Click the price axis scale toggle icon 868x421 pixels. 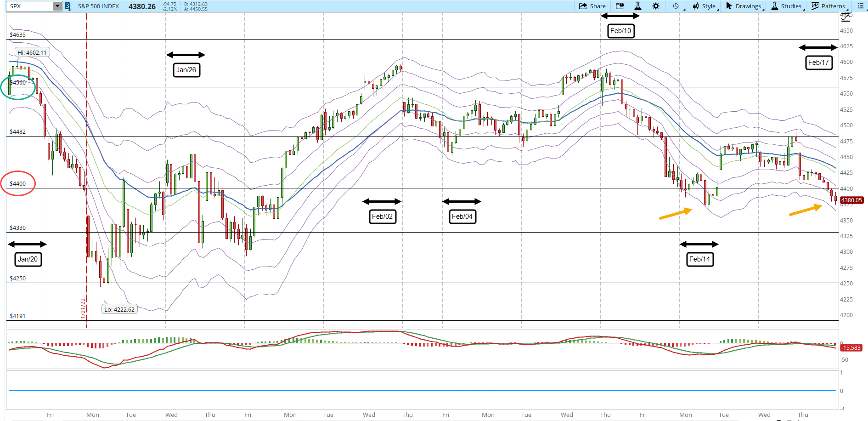845,17
